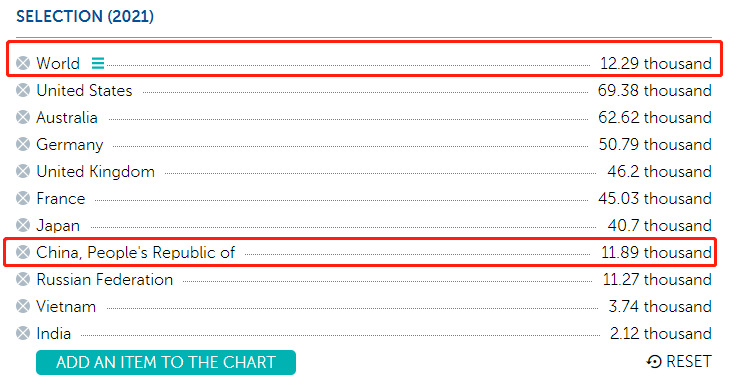Remove World from the selection
729x386 pixels.
pyautogui.click(x=23, y=63)
